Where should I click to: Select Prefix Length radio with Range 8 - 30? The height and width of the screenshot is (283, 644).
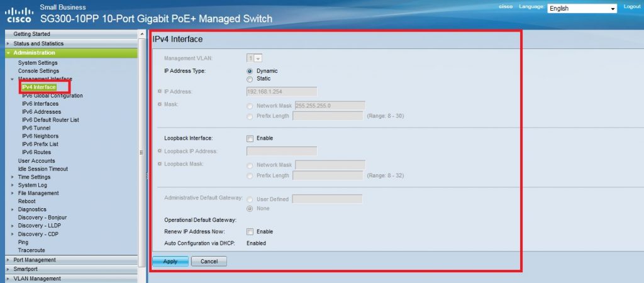tap(249, 116)
